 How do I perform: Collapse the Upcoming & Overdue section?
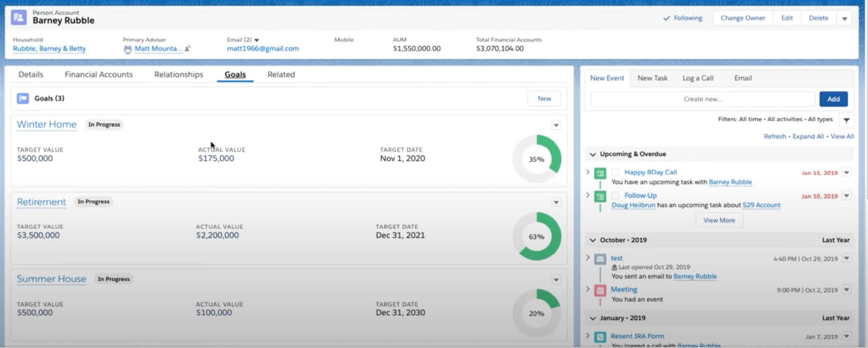(593, 154)
